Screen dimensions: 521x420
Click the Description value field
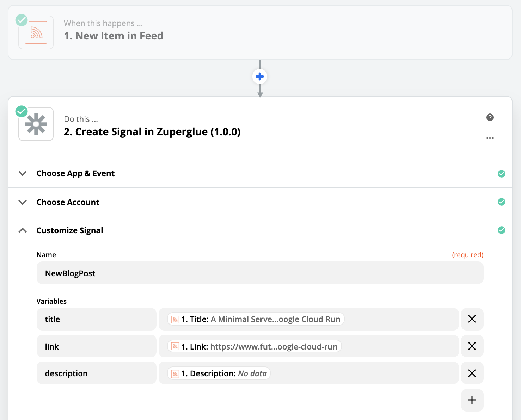point(308,373)
